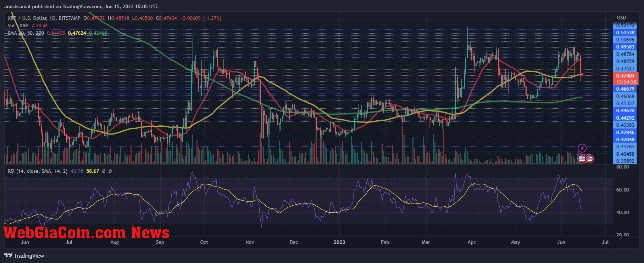Click the Apr label on time axis
The height and width of the screenshot is (263, 644).
[x=471, y=242]
